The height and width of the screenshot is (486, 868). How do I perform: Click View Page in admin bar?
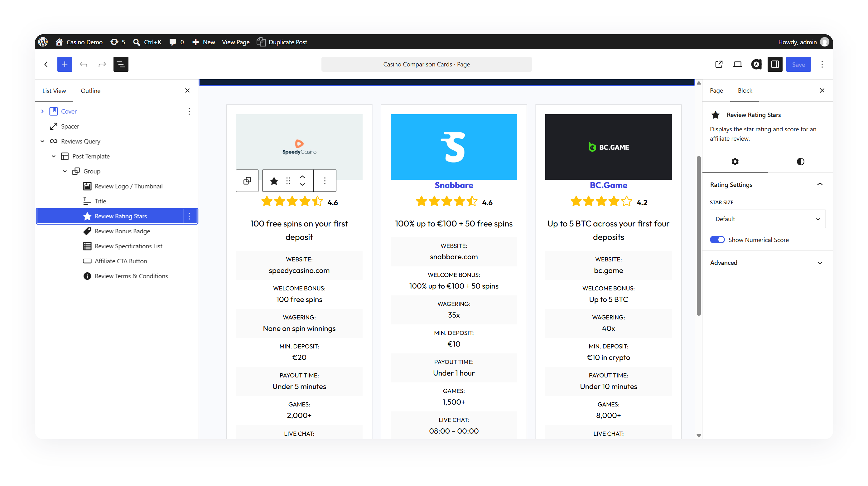[235, 42]
